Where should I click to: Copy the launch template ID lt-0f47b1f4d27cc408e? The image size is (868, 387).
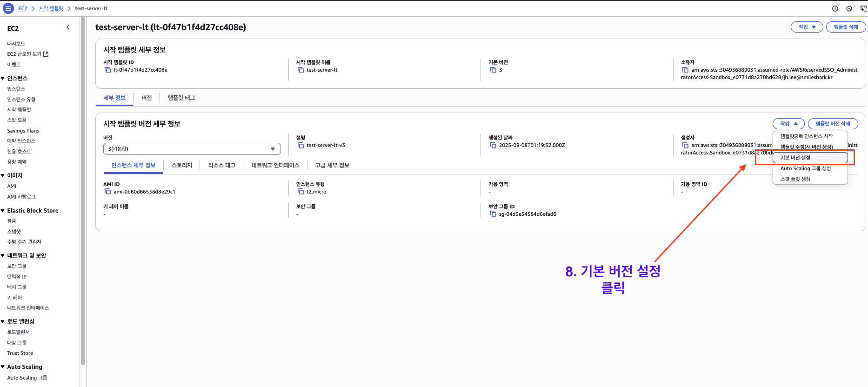pos(107,70)
